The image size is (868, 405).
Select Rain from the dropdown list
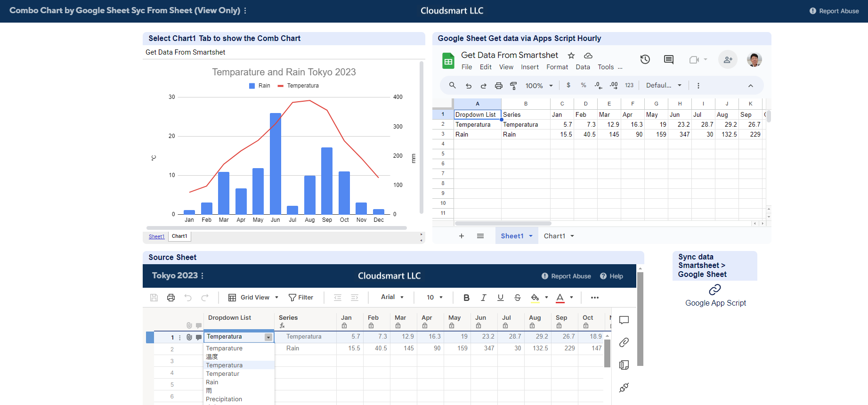239,382
